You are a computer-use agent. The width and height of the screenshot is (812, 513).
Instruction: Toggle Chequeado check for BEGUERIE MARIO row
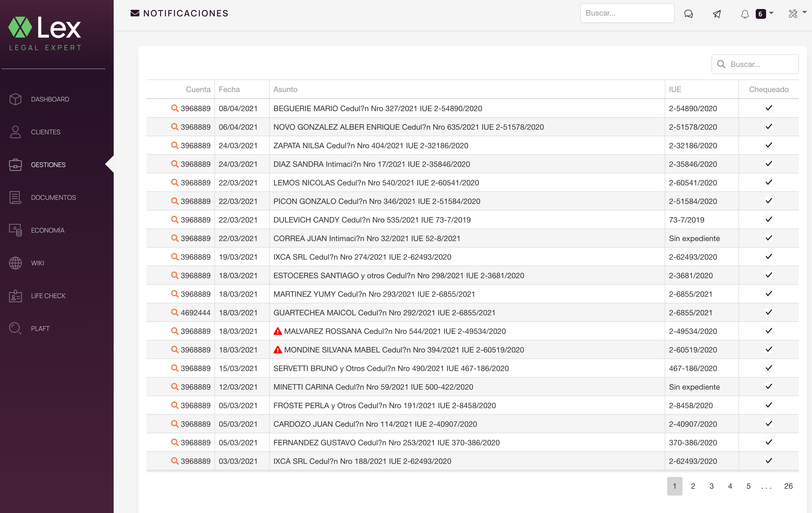pyautogui.click(x=769, y=108)
